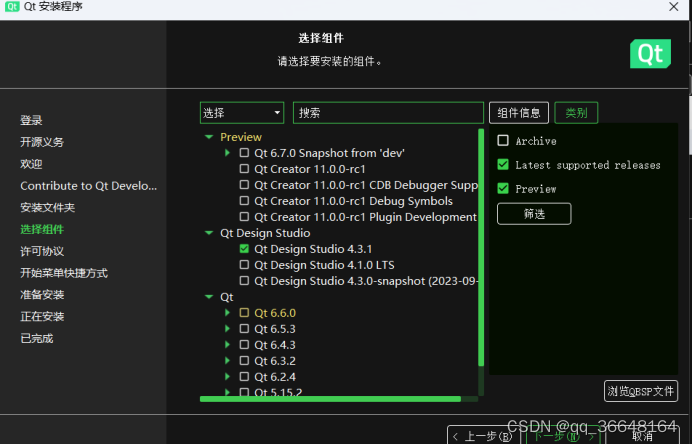This screenshot has height=445, width=693.
Task: Go to the 准备安装 step
Action: pyautogui.click(x=42, y=295)
